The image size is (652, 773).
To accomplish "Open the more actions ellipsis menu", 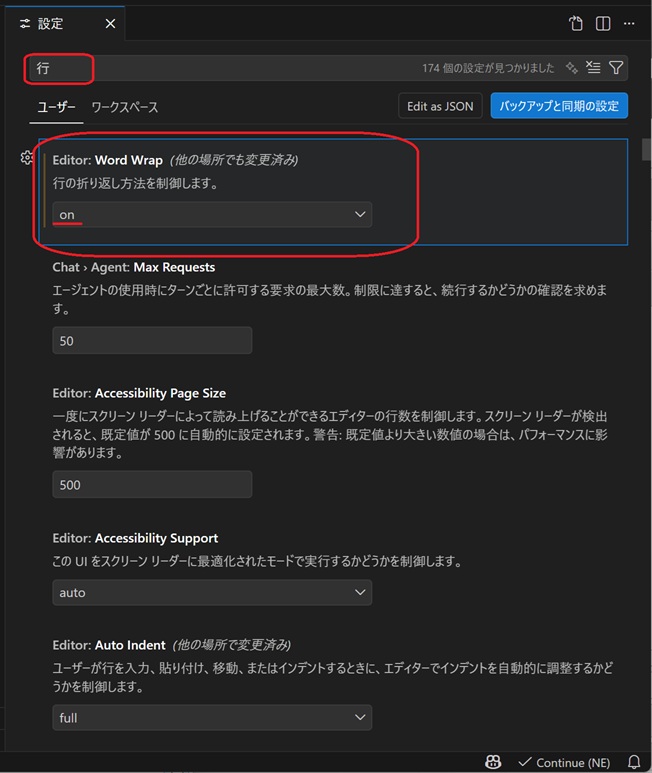I will click(x=629, y=23).
